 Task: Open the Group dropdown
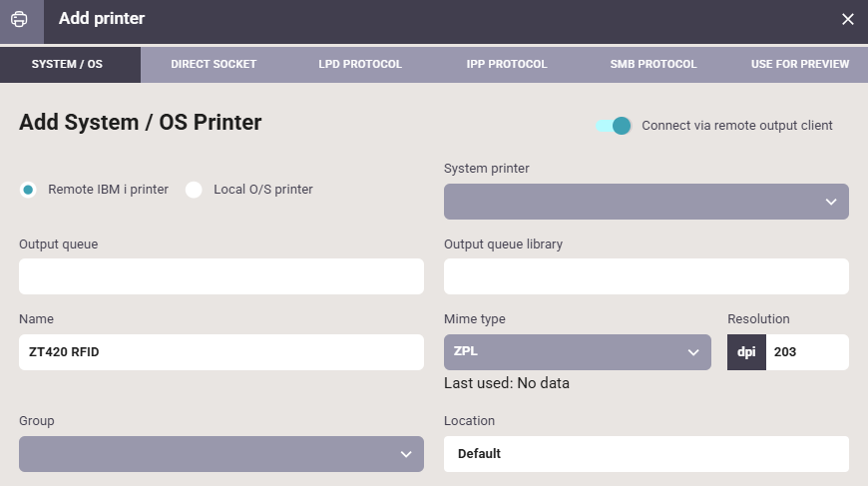tap(220, 454)
